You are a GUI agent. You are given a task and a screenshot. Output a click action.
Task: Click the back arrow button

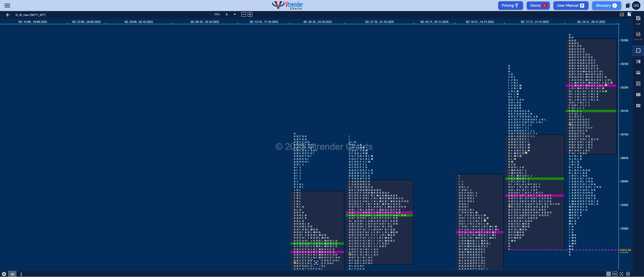[8, 15]
